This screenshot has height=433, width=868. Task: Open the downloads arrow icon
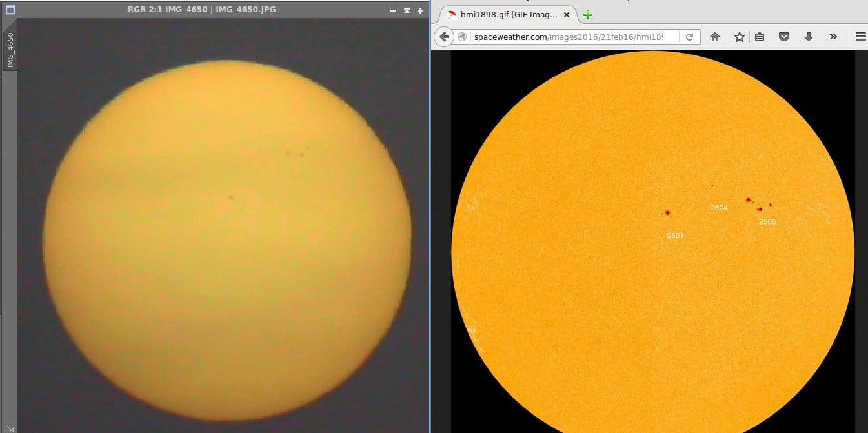(808, 37)
